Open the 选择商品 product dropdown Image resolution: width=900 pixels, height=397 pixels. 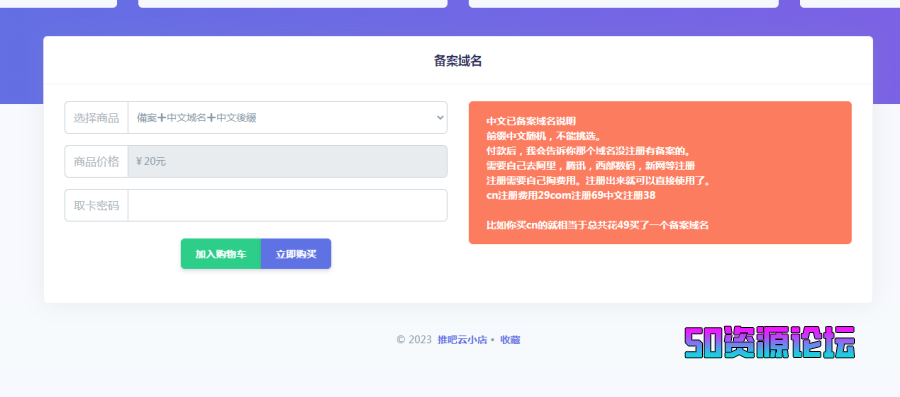pos(288,118)
